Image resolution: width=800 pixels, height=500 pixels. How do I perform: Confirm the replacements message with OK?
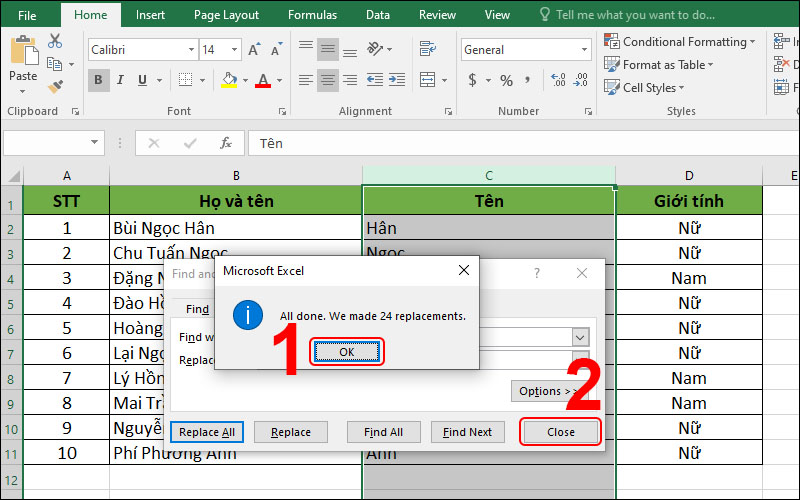click(x=346, y=352)
